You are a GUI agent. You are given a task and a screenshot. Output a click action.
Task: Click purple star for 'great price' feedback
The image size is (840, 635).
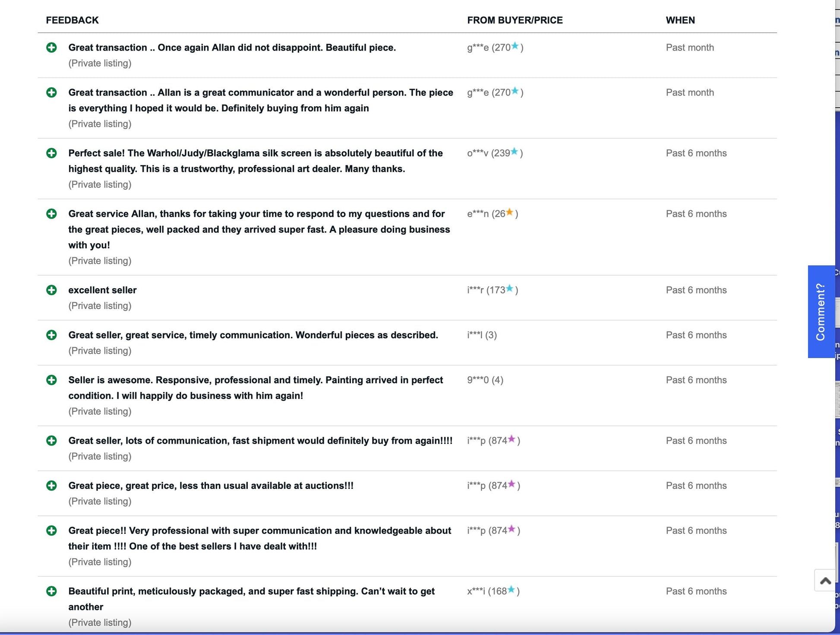[x=512, y=484]
